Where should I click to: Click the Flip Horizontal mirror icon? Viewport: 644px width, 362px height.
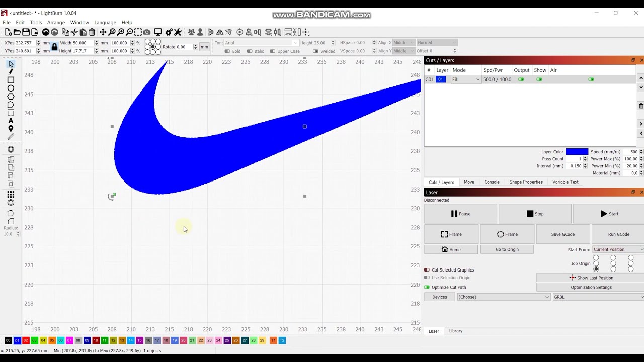point(220,32)
